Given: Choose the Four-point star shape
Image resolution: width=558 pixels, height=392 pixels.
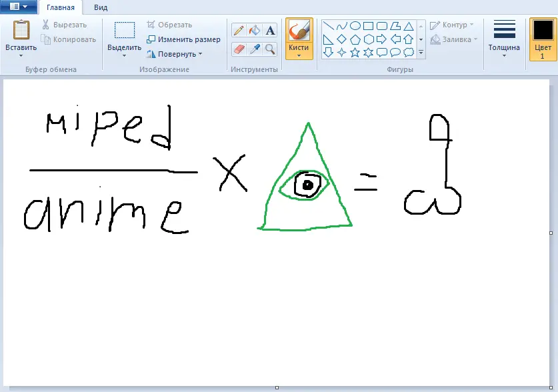Looking at the screenshot, I should 341,53.
